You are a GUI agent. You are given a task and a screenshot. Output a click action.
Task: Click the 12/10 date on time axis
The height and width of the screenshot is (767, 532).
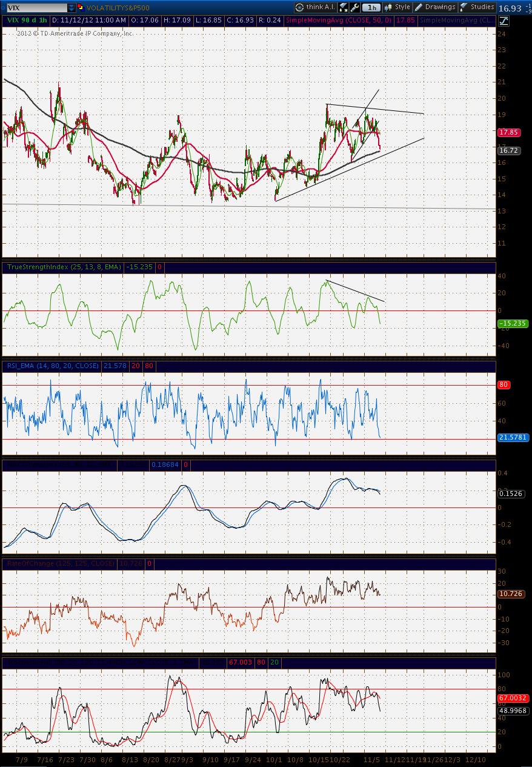click(476, 759)
